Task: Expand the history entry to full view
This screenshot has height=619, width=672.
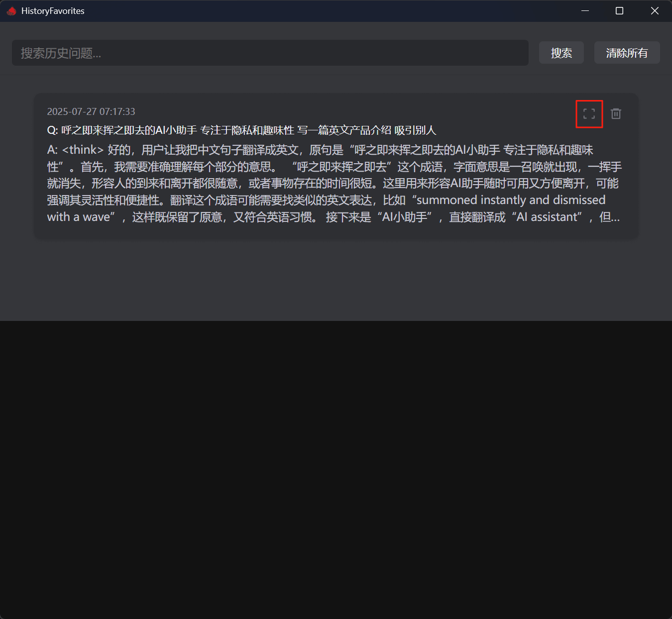Action: pyautogui.click(x=589, y=114)
